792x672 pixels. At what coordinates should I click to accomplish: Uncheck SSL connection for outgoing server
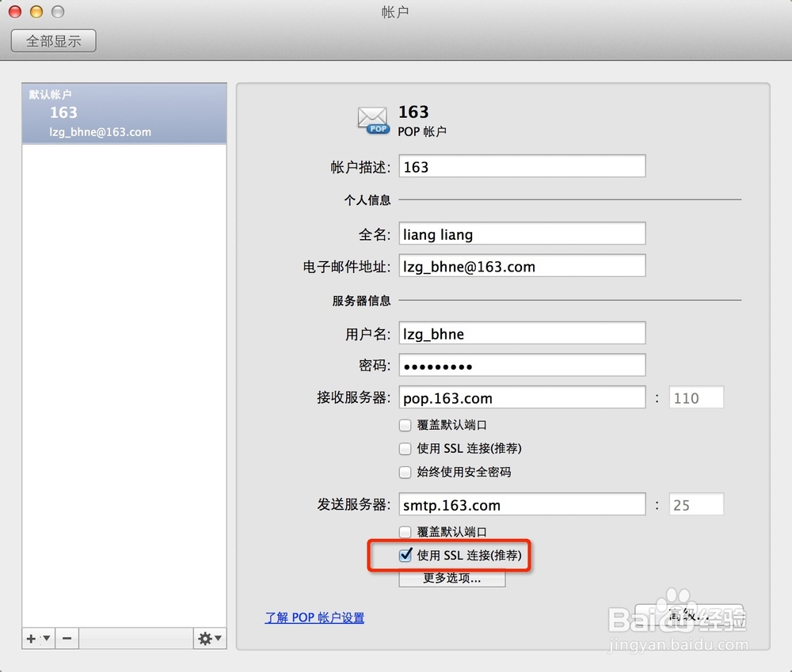tap(405, 555)
